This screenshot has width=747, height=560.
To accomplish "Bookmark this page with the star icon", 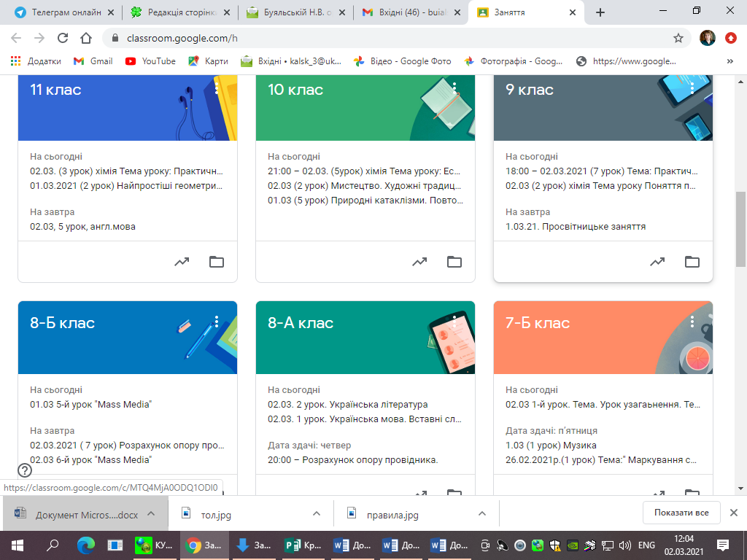I will (678, 38).
